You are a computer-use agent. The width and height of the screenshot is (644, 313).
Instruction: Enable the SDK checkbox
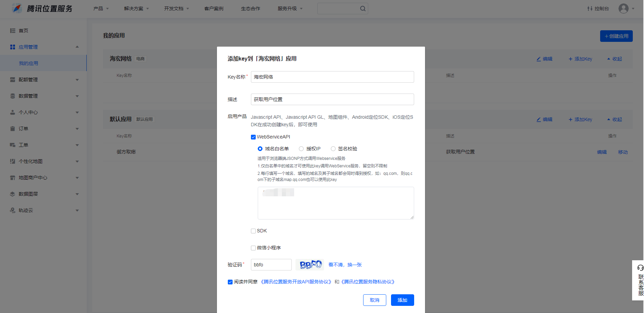coord(253,231)
